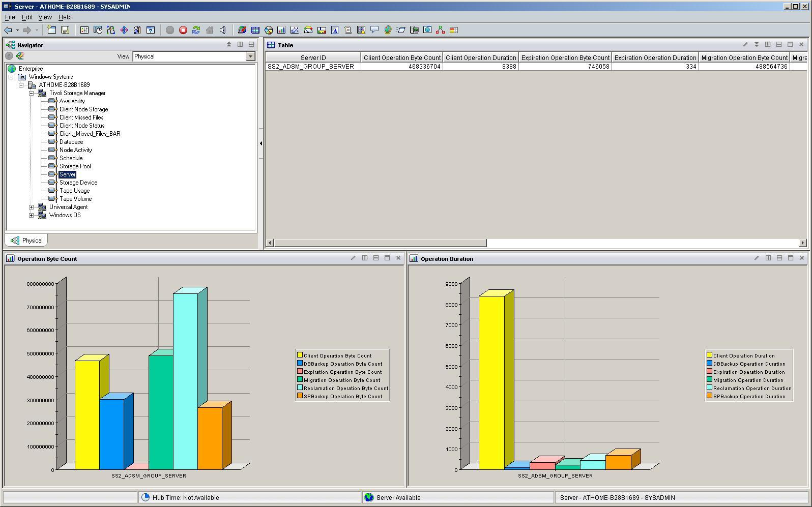The image size is (812, 507).
Task: Click the Home toolbar icon
Action: click(210, 30)
